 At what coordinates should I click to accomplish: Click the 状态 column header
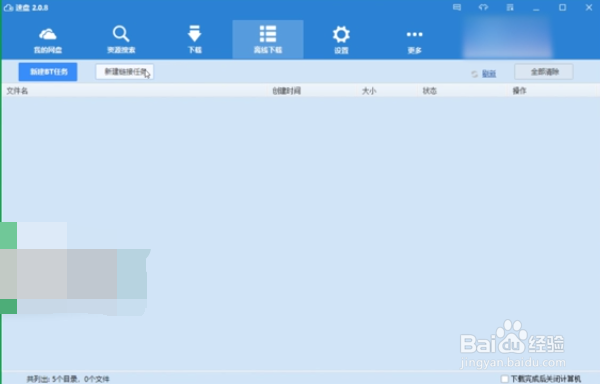coord(430,91)
